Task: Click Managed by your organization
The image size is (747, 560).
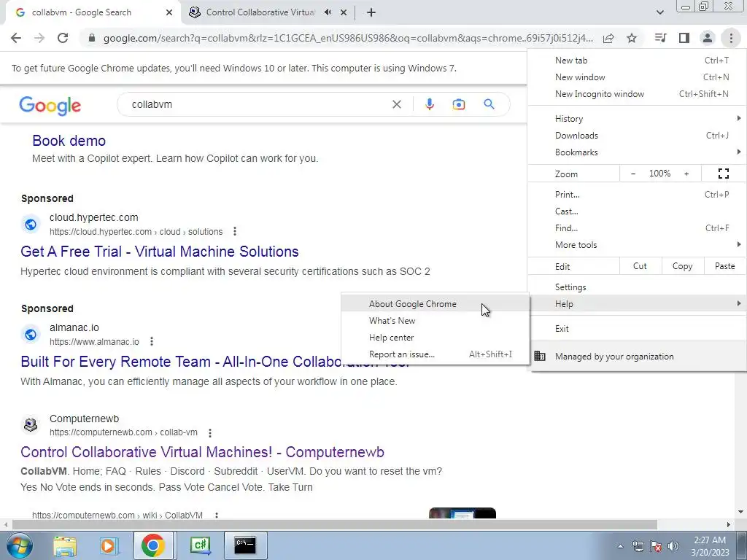Action: click(637, 357)
